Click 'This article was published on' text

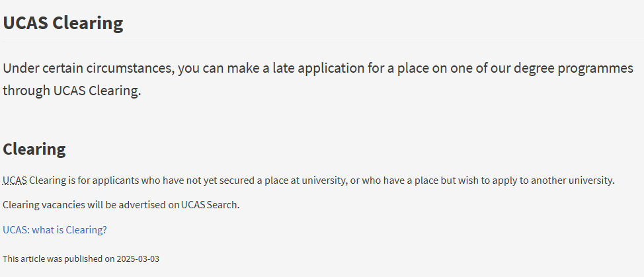[x=59, y=259]
